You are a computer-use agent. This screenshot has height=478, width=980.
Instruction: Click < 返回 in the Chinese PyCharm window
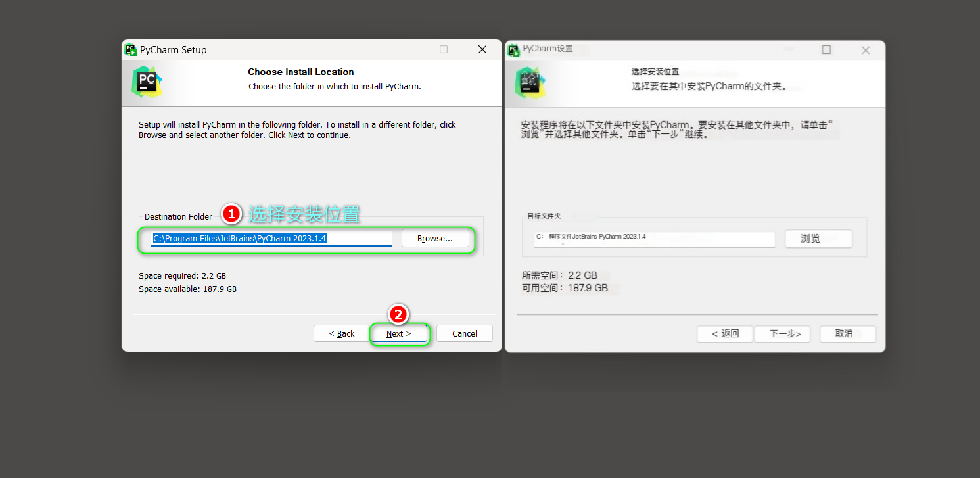pyautogui.click(x=725, y=334)
